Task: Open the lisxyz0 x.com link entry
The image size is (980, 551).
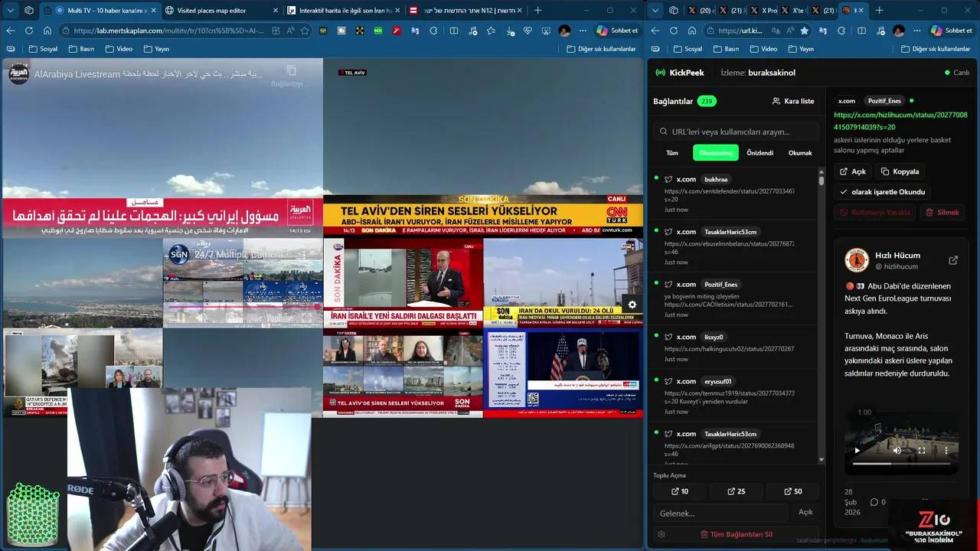Action: tap(733, 347)
